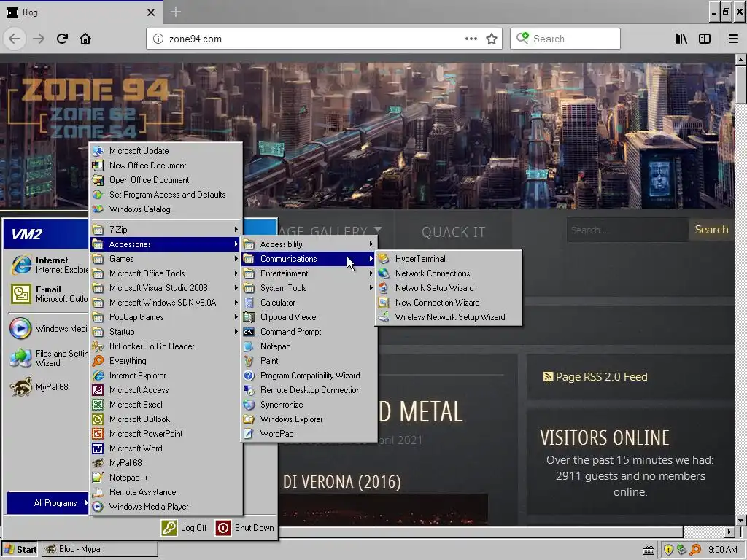Expand the Games submenu

[166, 259]
